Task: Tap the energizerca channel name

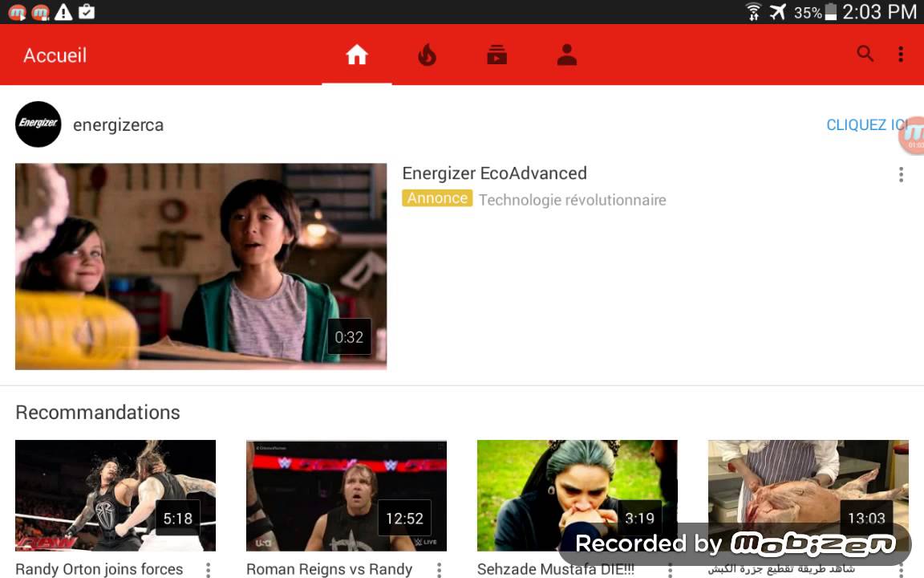Action: [118, 125]
